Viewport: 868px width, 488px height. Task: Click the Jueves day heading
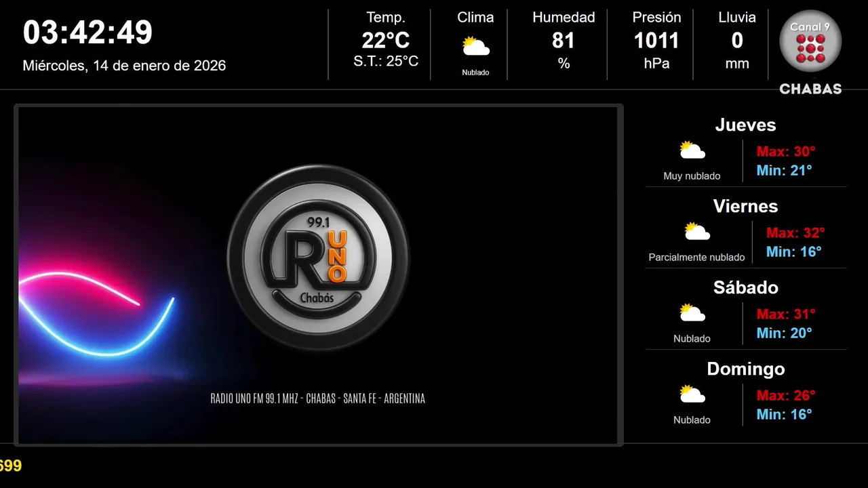point(745,125)
